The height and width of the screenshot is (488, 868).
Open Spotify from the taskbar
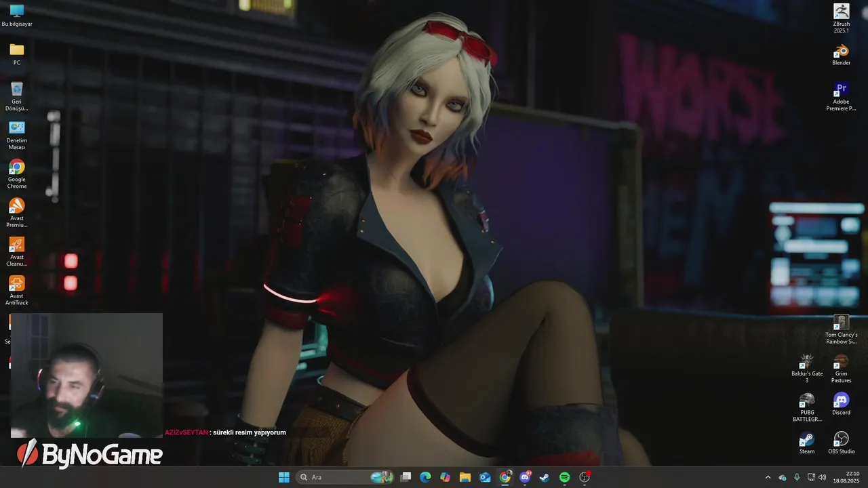564,477
